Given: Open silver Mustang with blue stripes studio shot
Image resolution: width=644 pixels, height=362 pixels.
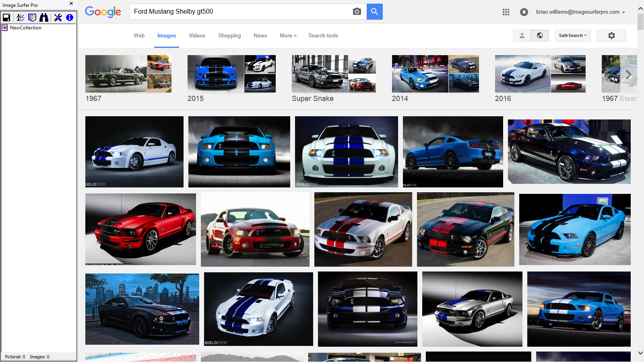Looking at the screenshot, I should tap(472, 309).
